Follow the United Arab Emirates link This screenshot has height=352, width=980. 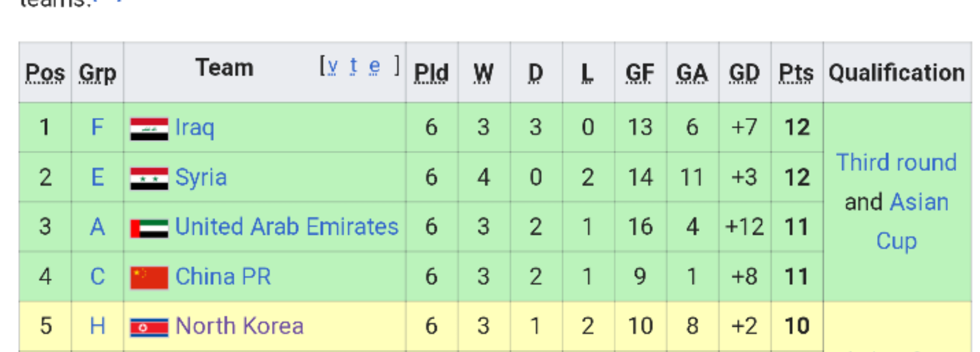pos(286,227)
